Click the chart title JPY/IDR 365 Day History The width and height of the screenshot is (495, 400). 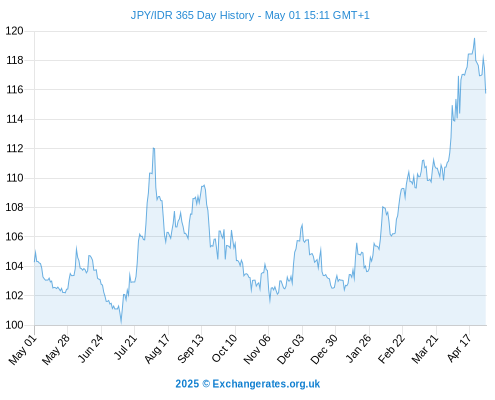pos(192,15)
